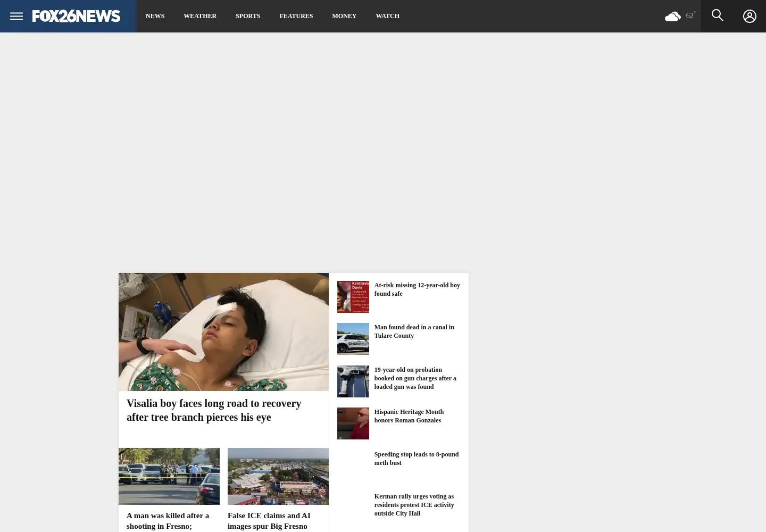The height and width of the screenshot is (532, 766).
Task: Click the cloudy weather icon
Action: coord(673,16)
